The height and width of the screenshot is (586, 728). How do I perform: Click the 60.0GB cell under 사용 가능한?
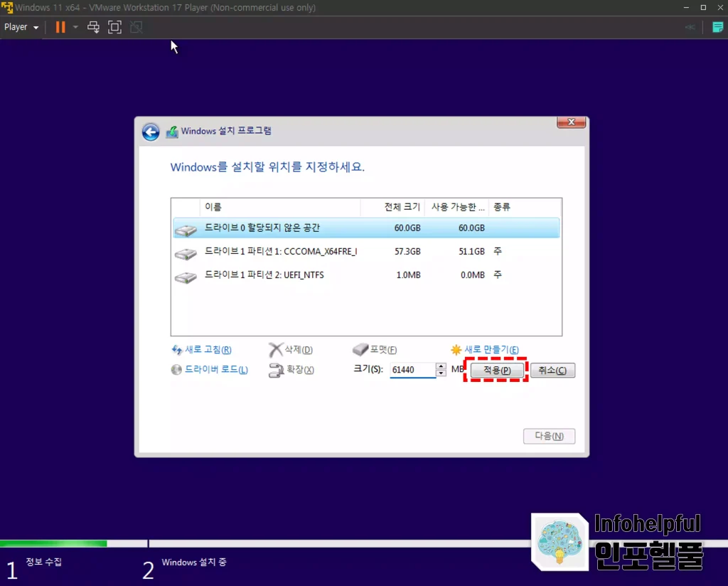click(x=471, y=228)
